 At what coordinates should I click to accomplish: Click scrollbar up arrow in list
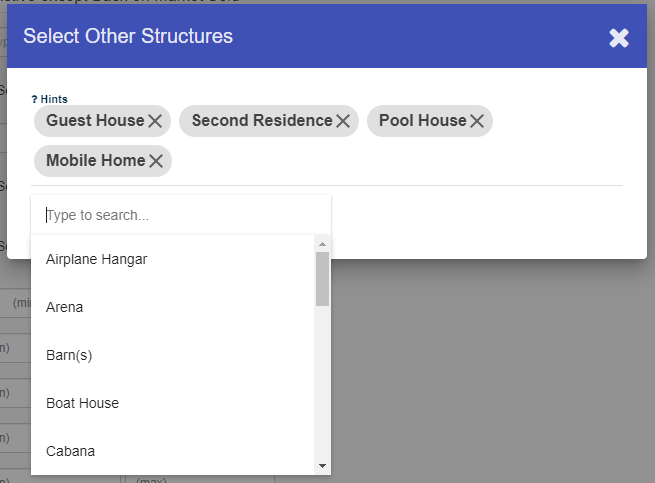322,244
